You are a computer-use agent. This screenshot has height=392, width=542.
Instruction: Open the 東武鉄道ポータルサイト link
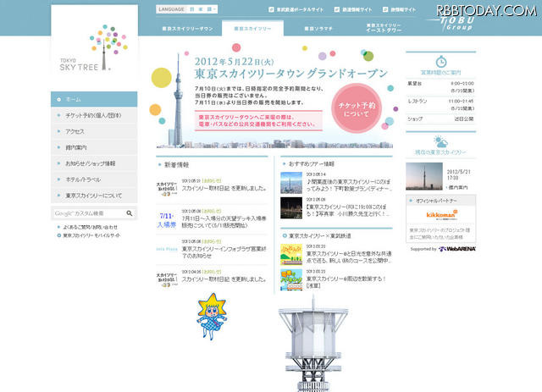(300, 9)
